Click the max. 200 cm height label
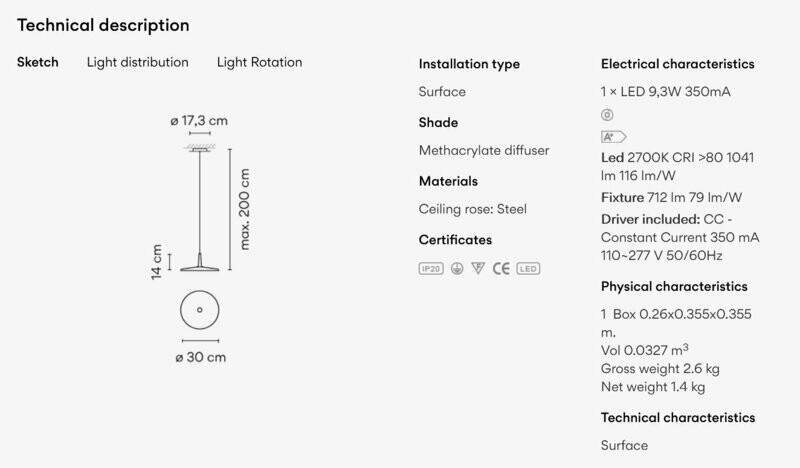 (x=244, y=209)
